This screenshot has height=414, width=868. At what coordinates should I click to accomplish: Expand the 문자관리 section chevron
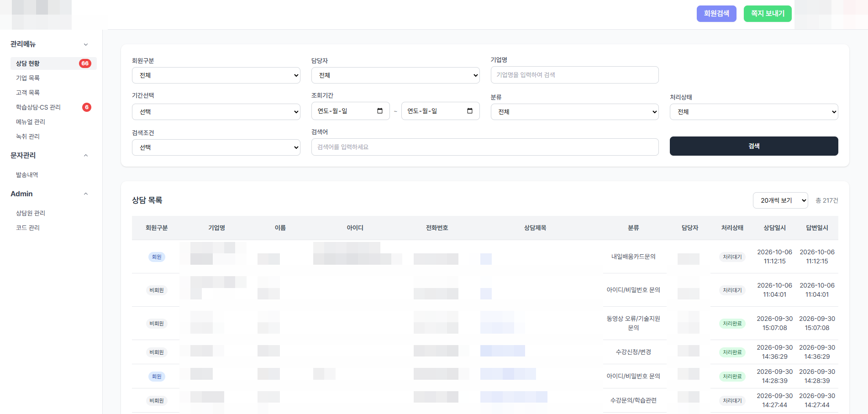pos(86,156)
